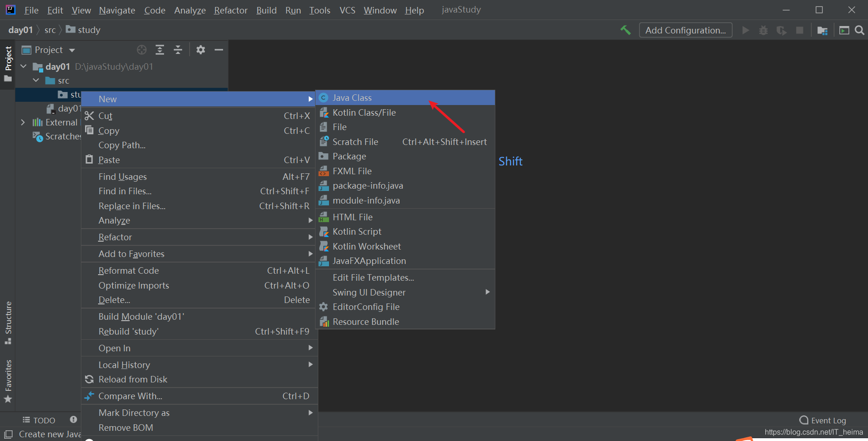
Task: Choose Copy Path... in the context menu
Action: [x=199, y=145]
